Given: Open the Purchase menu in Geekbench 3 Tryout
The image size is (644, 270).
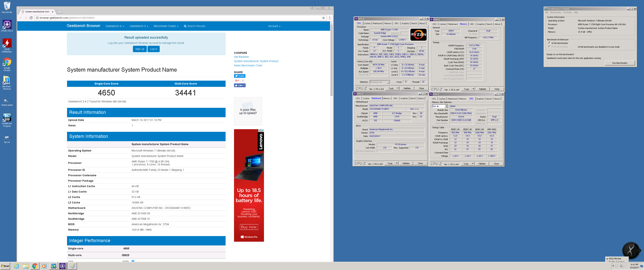Looking at the screenshot, I should coord(567,12).
